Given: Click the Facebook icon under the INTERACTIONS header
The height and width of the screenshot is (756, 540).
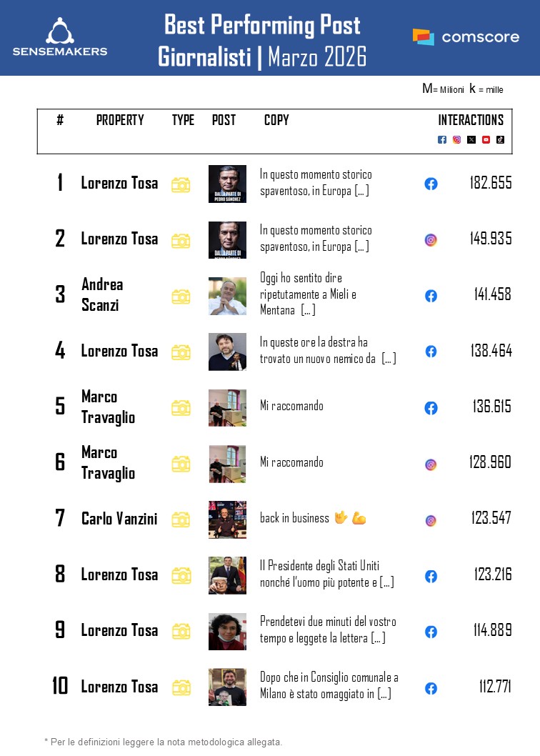Looking at the screenshot, I should [x=442, y=139].
